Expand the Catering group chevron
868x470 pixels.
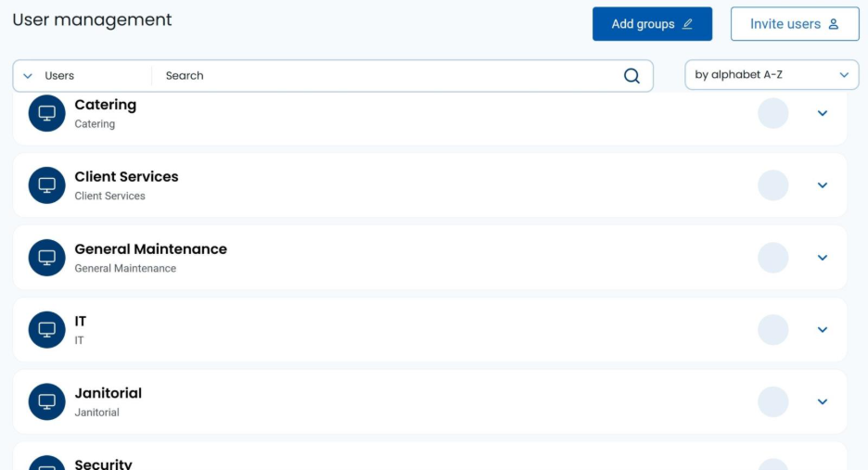tap(823, 113)
